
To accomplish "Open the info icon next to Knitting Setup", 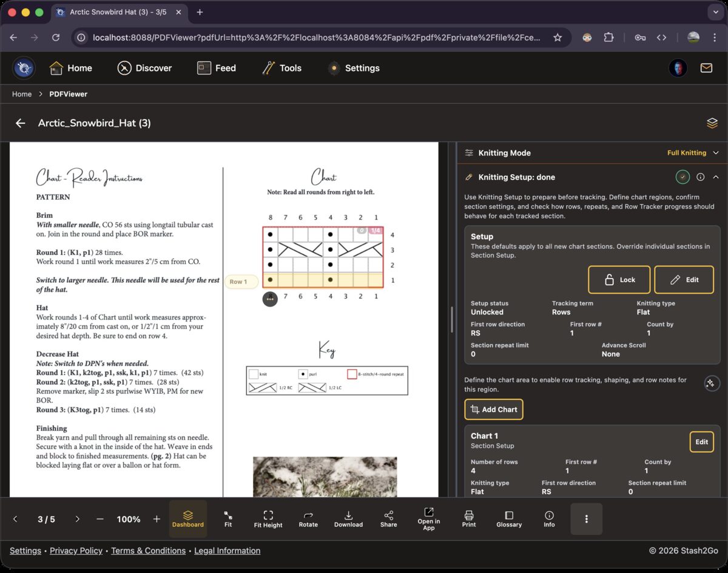I will (x=701, y=177).
